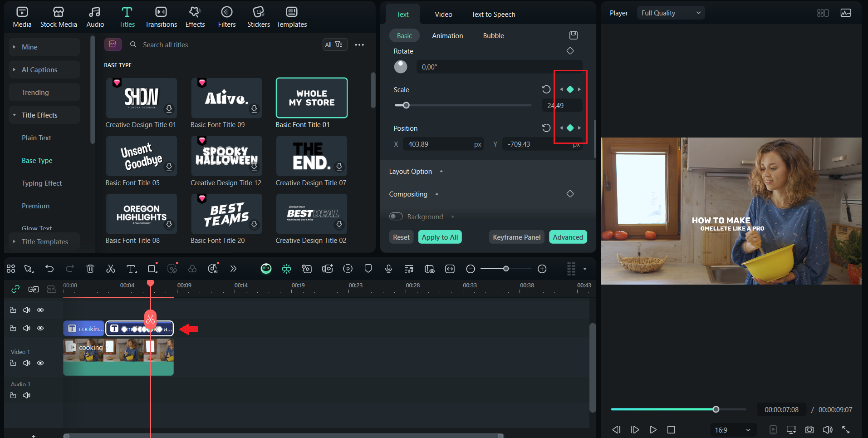The image size is (868, 438).
Task: Select the crop tool in the timeline toolbar
Action: pos(152,268)
